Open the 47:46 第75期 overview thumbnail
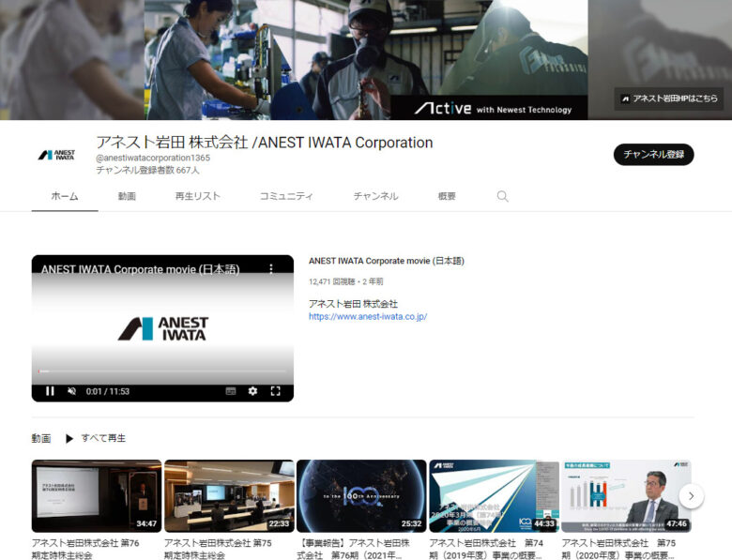The image size is (732, 560). (x=627, y=496)
